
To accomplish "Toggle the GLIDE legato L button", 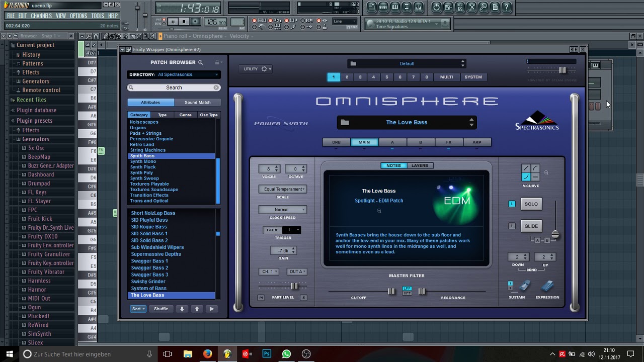I will coord(512,226).
